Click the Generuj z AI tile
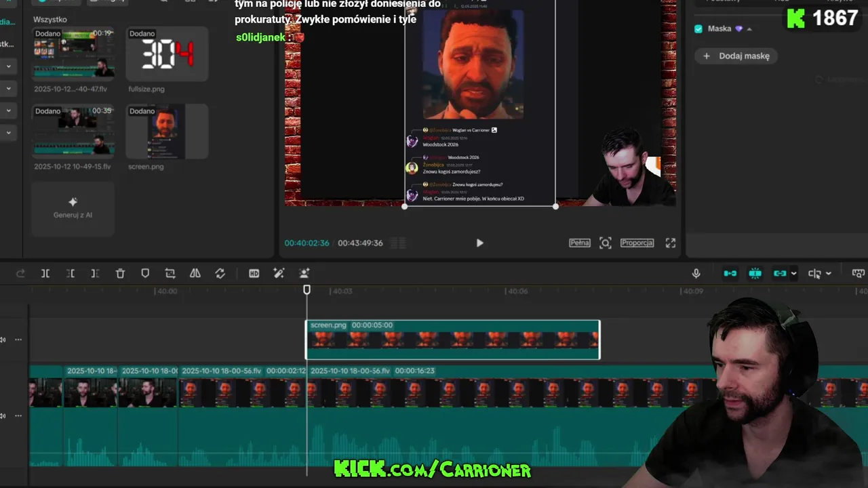This screenshot has height=488, width=868. (73, 208)
